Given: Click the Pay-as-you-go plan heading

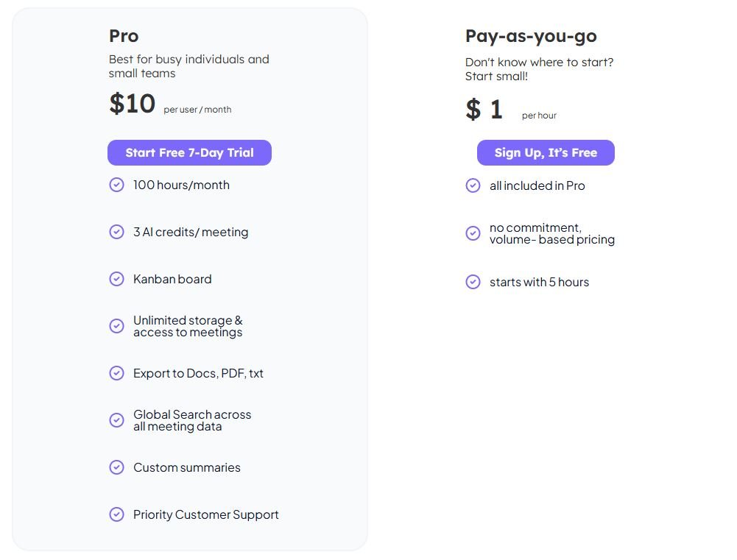Looking at the screenshot, I should coord(531,35).
